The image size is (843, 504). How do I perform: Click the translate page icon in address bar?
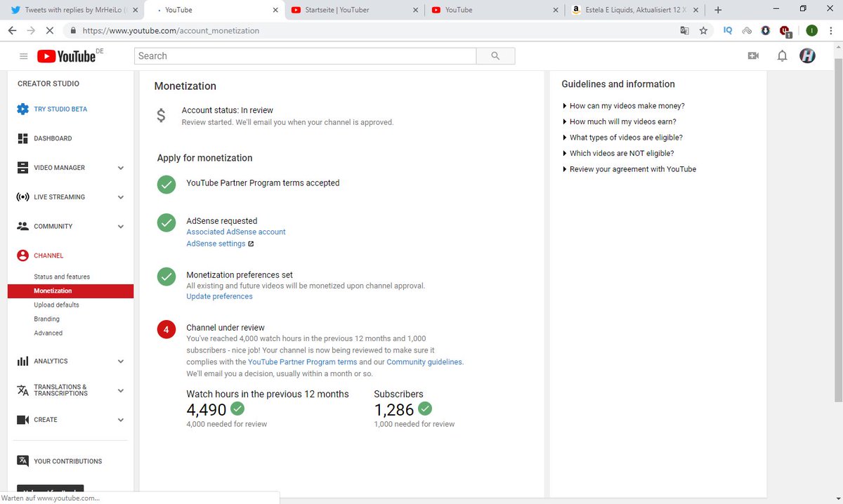click(x=684, y=31)
